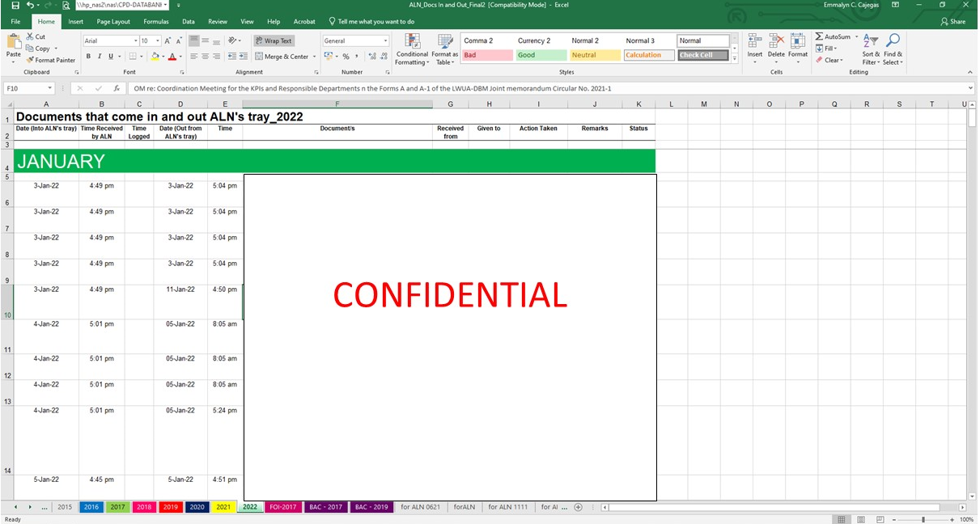The width and height of the screenshot is (980, 524).
Task: Open the orientation options
Action: tap(235, 40)
